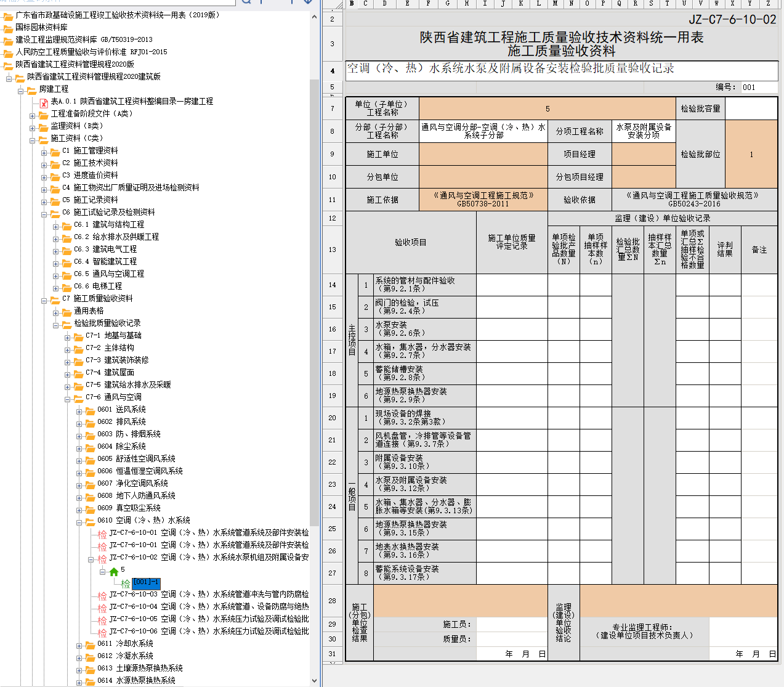The width and height of the screenshot is (784, 687).
Task: Click the folder icon of 监理资料（B类）
Action: click(43, 127)
